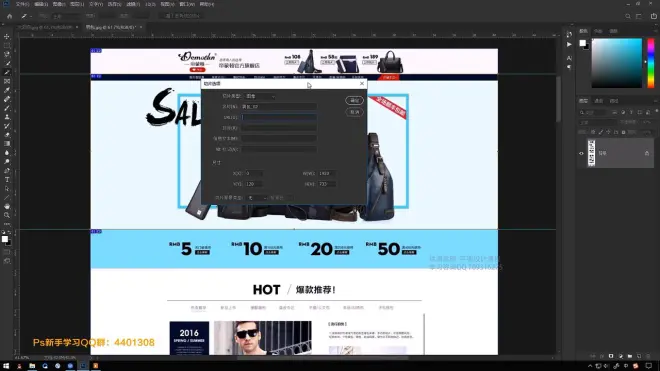
Task: Click the confirm button in Slice Options dialog
Action: pyautogui.click(x=354, y=100)
